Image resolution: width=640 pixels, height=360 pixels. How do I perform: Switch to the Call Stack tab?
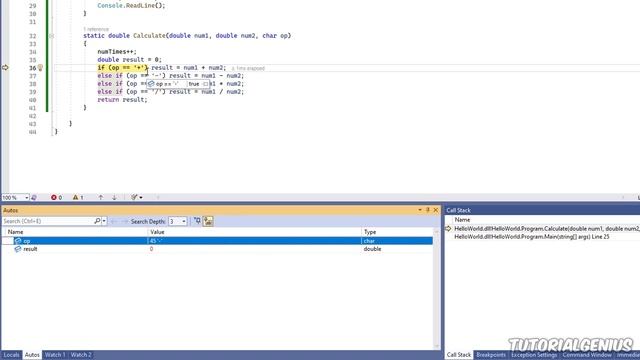coord(459,355)
